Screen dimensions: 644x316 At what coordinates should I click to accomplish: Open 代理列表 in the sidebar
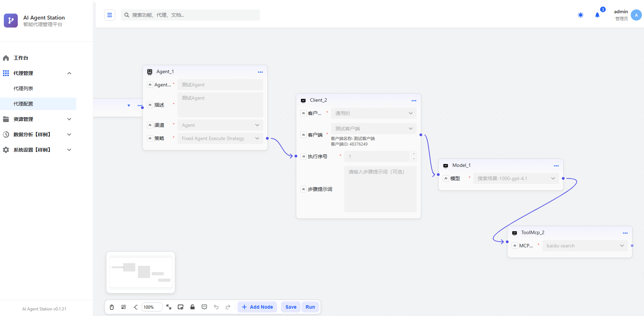click(23, 88)
